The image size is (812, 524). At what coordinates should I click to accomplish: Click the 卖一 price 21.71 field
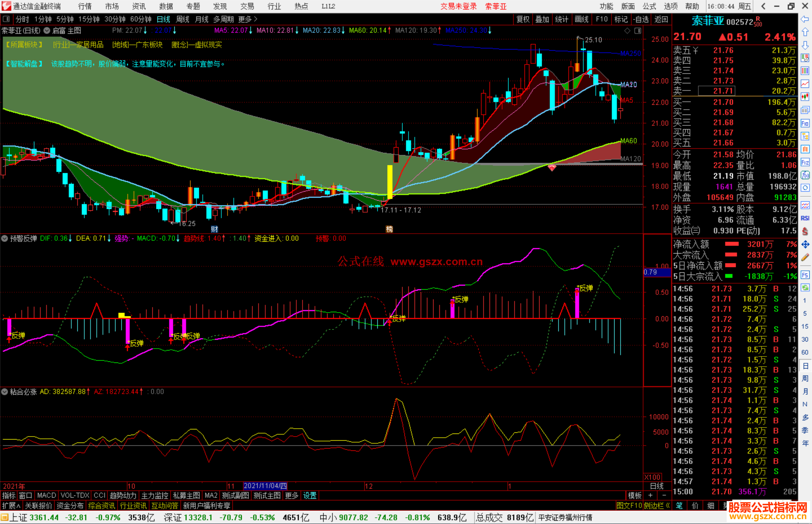click(x=717, y=91)
